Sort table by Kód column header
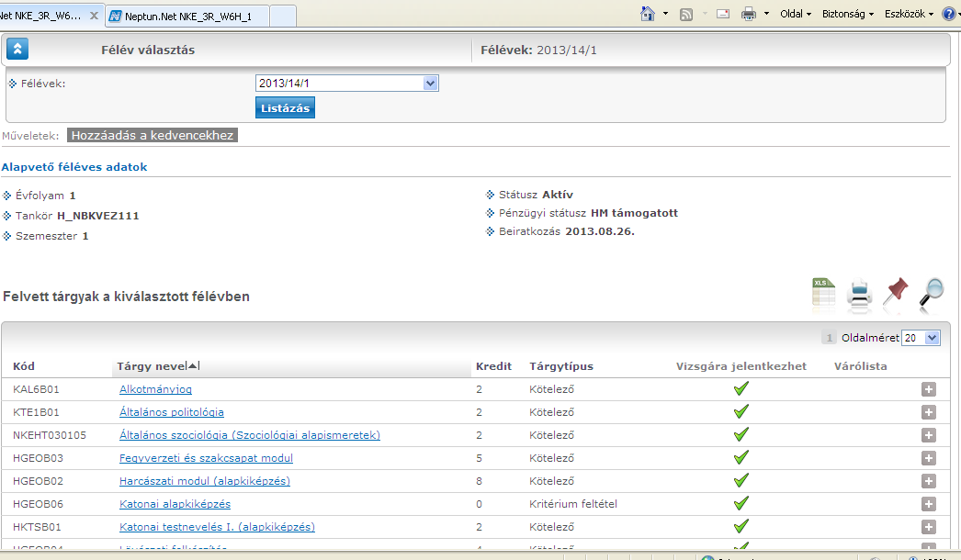 click(x=24, y=365)
